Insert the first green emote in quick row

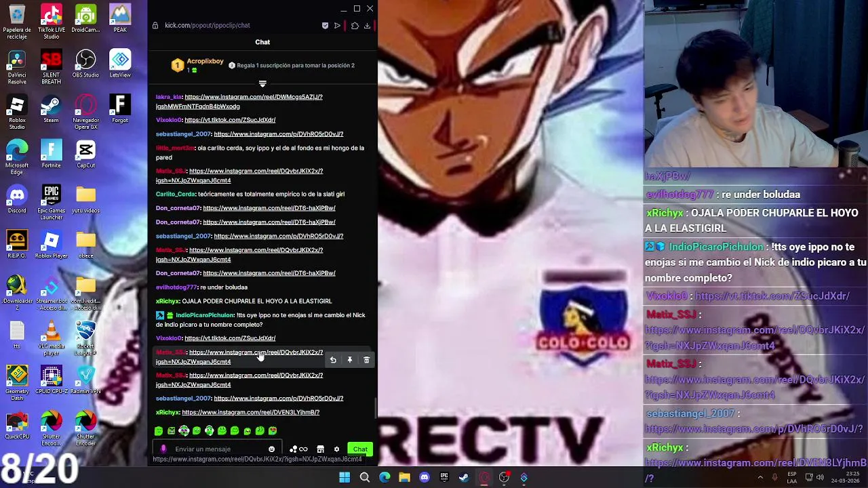159,430
